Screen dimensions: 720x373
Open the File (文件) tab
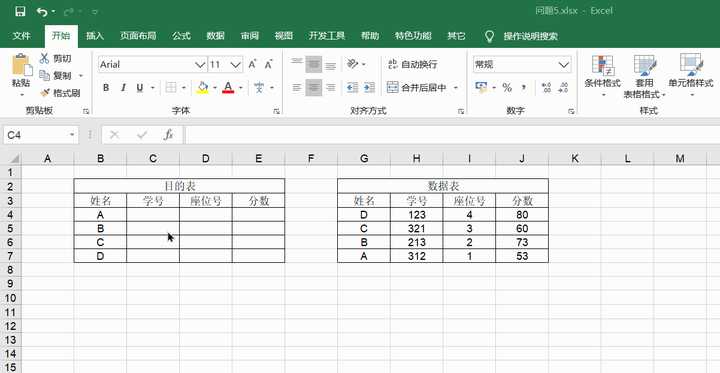(x=22, y=36)
